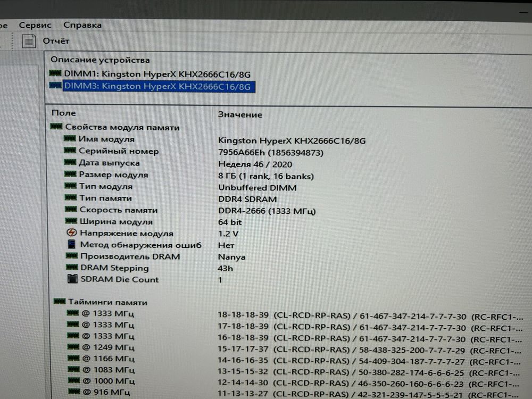Open the Сервис menu
This screenshot has width=532, height=399.
[x=35, y=25]
